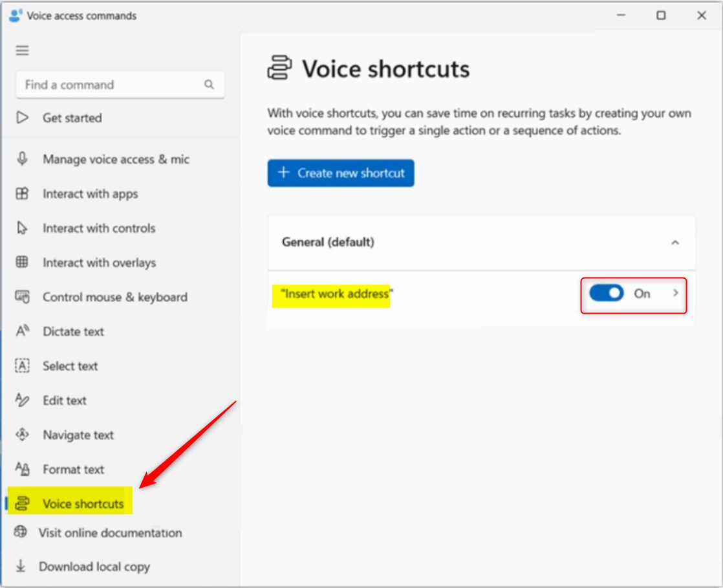Open the Interact with apps section icon
723x588 pixels.
(x=23, y=193)
